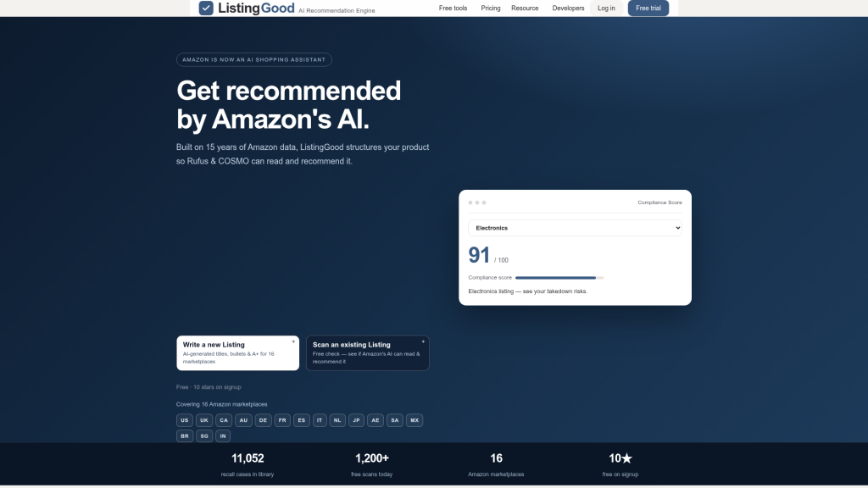This screenshot has height=488, width=868.
Task: Click 'Electronics listing — see your takedown risks' text
Action: coord(527,291)
